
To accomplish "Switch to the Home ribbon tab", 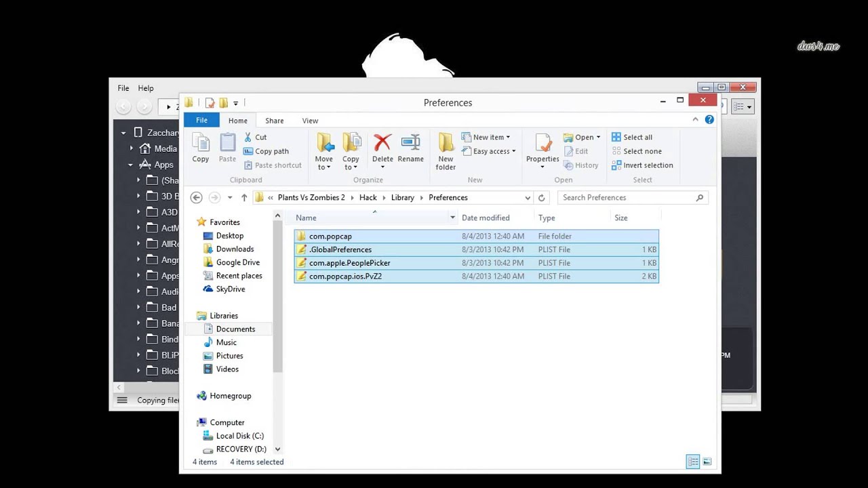I will point(238,121).
